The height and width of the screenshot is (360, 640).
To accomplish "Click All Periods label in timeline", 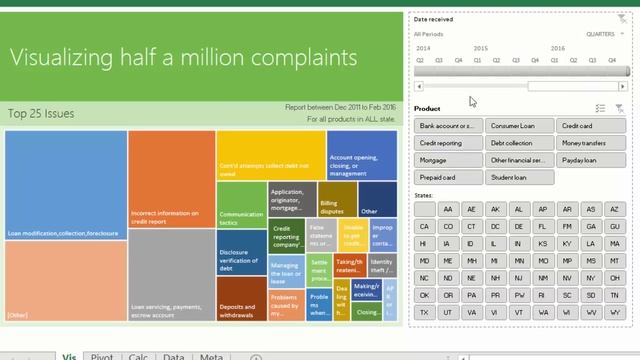I will click(x=428, y=34).
